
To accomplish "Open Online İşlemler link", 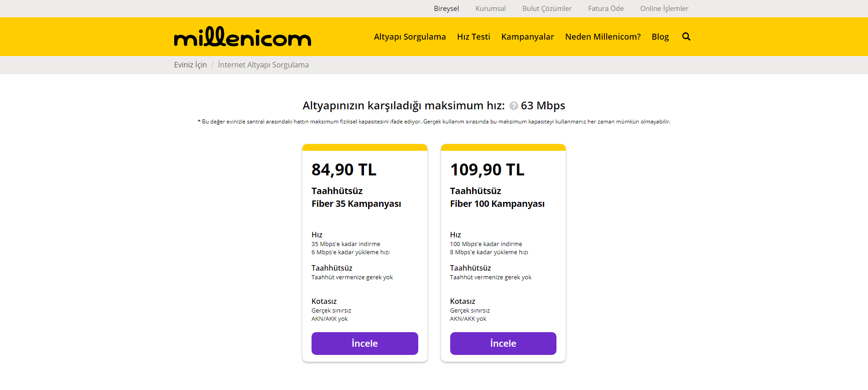I will 664,9.
